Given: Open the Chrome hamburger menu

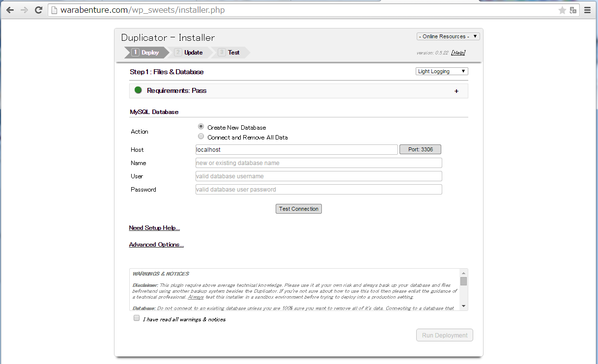Looking at the screenshot, I should pos(587,10).
